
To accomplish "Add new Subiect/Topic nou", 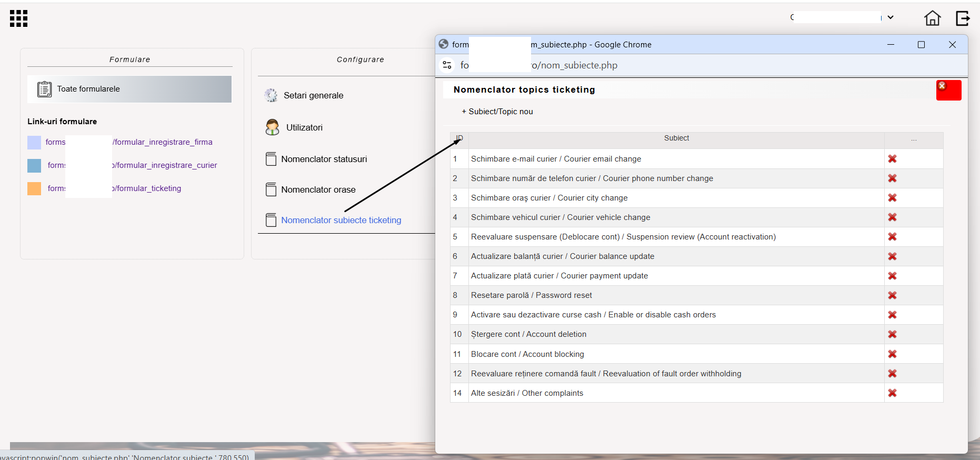I will click(497, 112).
